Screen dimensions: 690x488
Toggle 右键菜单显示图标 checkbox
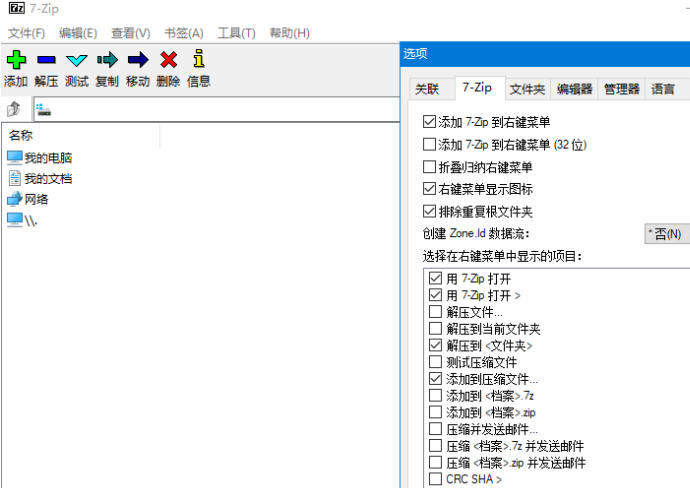(429, 189)
